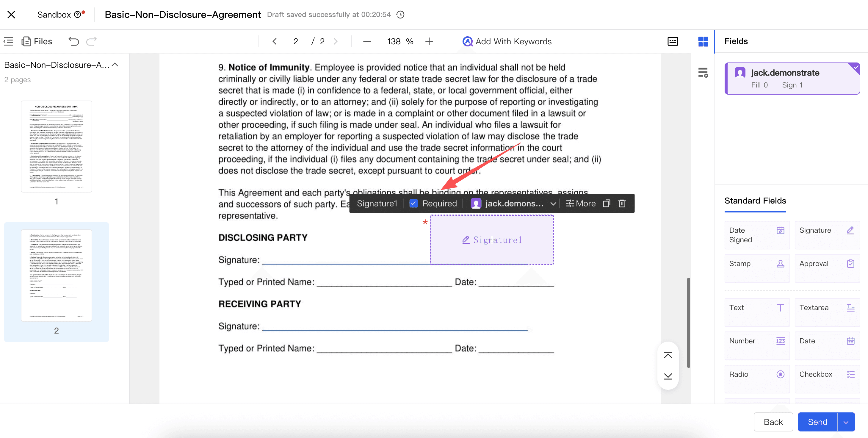Duplicate the Signature1 field with copy icon

click(607, 203)
